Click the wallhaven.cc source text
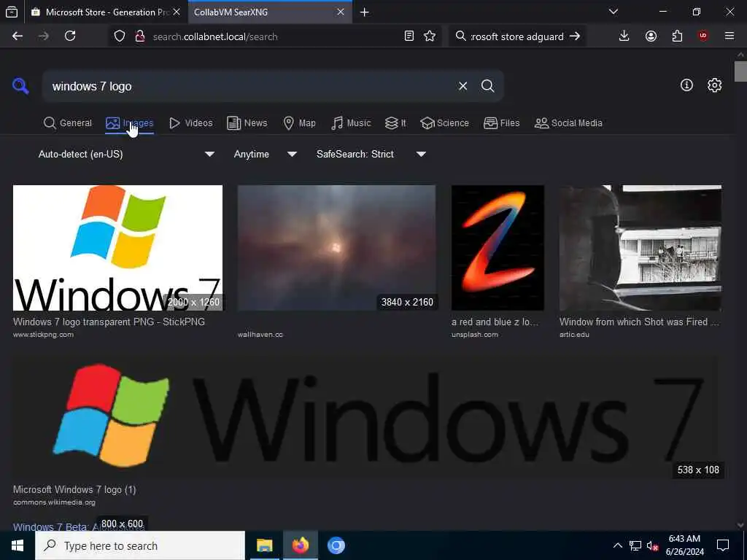The image size is (747, 560). coord(260,334)
